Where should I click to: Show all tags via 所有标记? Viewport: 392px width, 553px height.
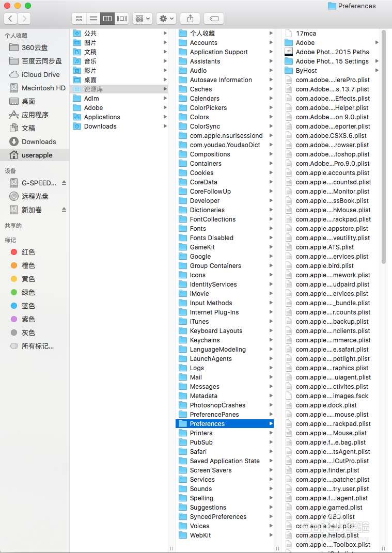[x=35, y=346]
